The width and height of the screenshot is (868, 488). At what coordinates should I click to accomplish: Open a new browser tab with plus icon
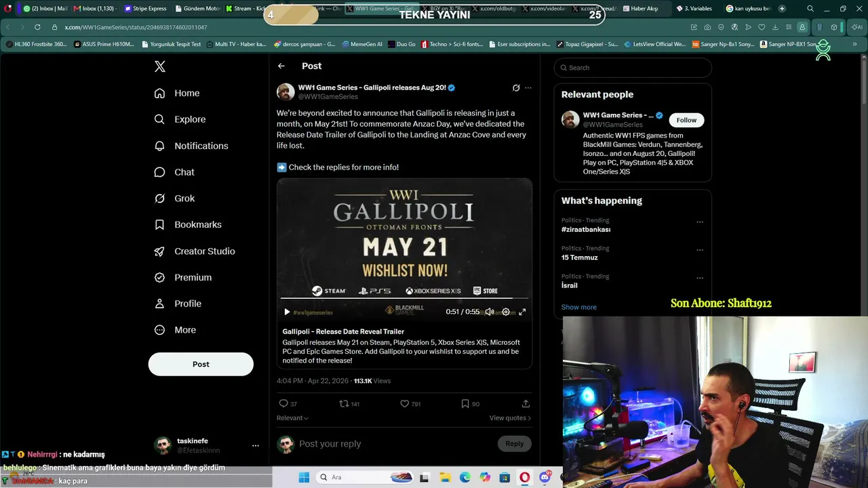tap(782, 9)
